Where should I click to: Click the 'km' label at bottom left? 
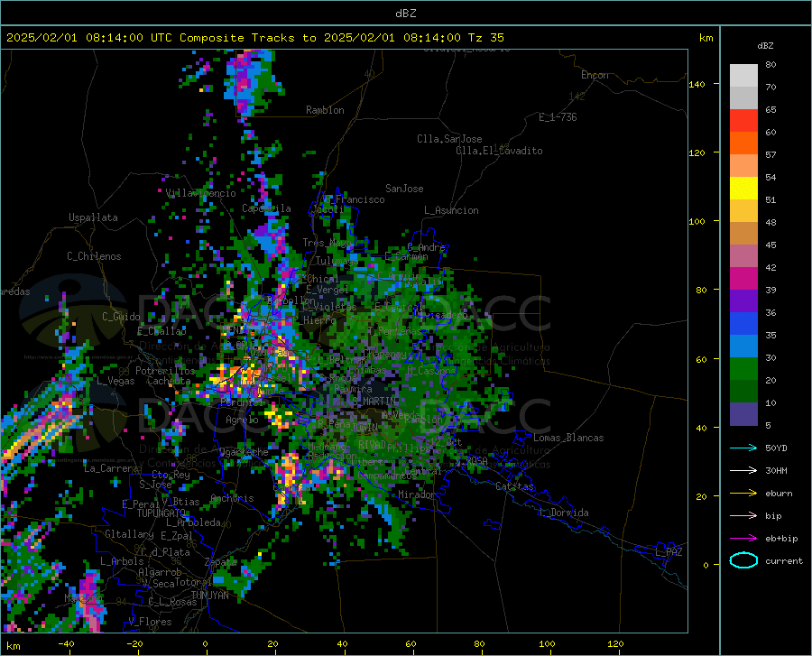14,646
